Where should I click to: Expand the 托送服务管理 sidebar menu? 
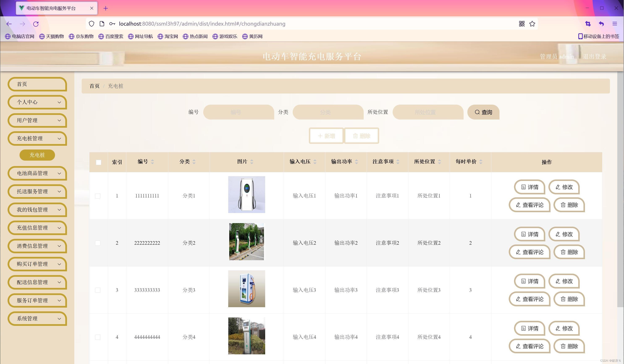[37, 191]
